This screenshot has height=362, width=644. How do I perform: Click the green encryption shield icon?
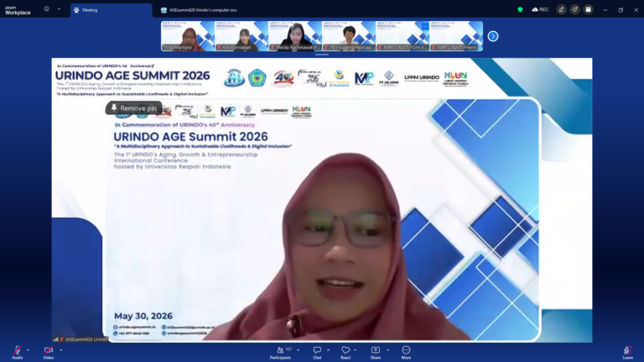coord(520,9)
